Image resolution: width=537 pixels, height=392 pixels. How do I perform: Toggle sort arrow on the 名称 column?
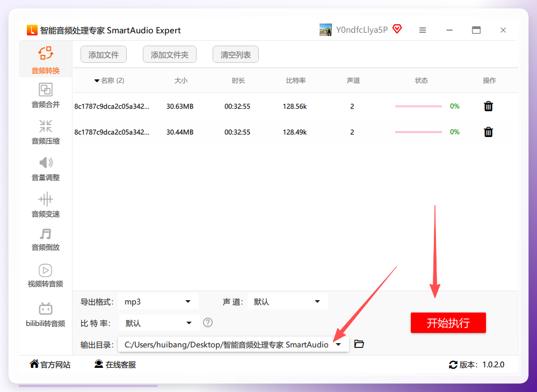tap(97, 81)
